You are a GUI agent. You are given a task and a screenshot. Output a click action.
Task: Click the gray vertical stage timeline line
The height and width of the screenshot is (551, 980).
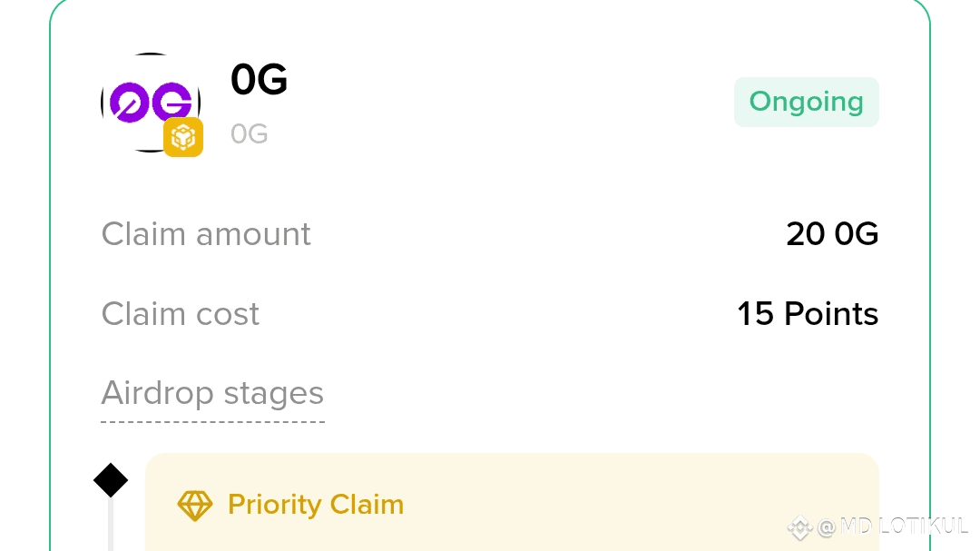click(111, 526)
